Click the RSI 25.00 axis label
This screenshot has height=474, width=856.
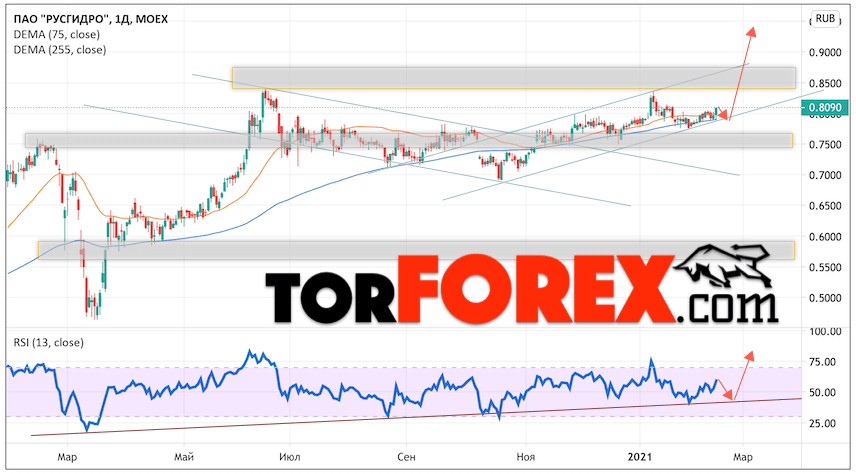(822, 423)
